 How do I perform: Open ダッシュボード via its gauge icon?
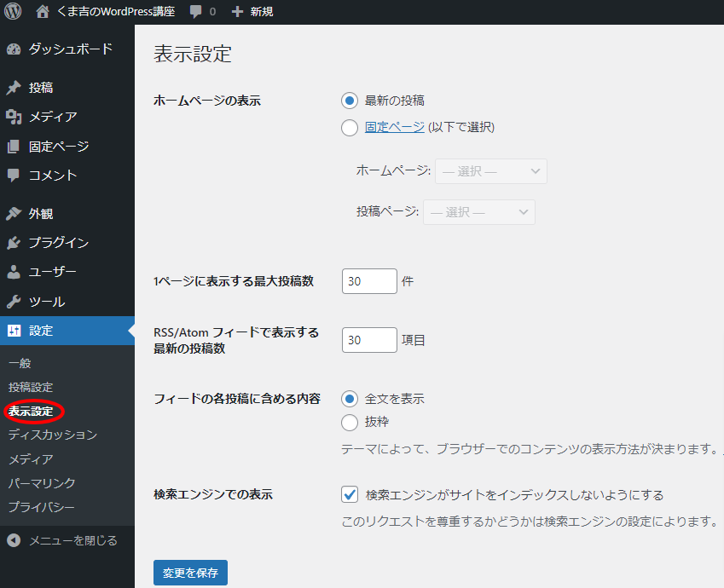(x=14, y=49)
